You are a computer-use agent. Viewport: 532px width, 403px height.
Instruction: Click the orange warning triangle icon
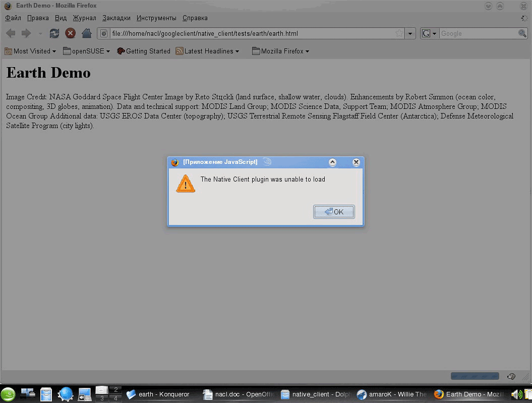click(186, 184)
